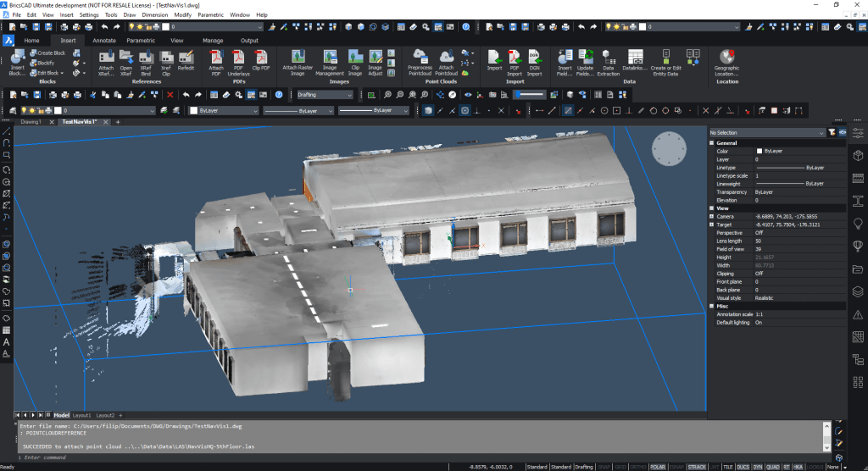Image resolution: width=868 pixels, height=471 pixels.
Task: Toggle ORTHO mode in status bar
Action: (638, 467)
